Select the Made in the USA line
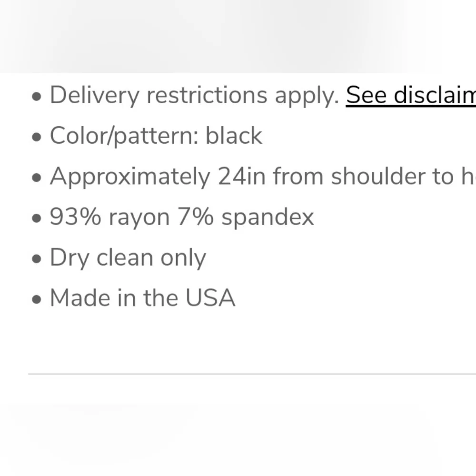This screenshot has height=476, width=476. click(142, 298)
